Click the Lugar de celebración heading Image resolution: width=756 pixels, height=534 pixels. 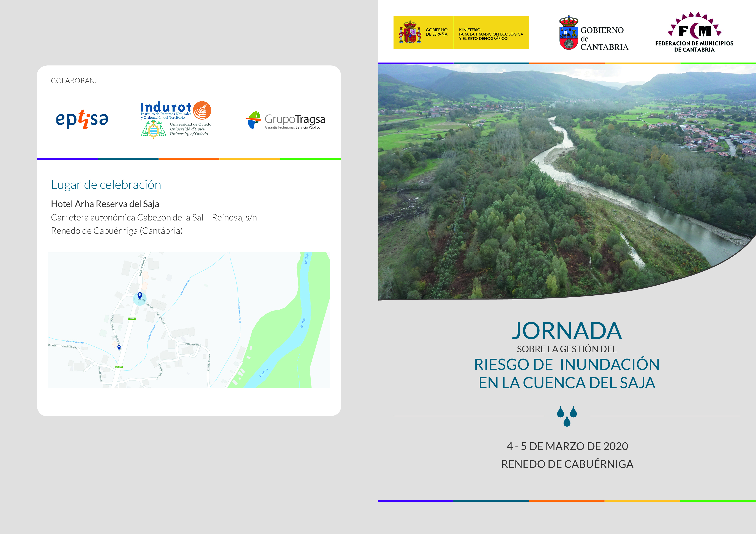[x=106, y=185]
